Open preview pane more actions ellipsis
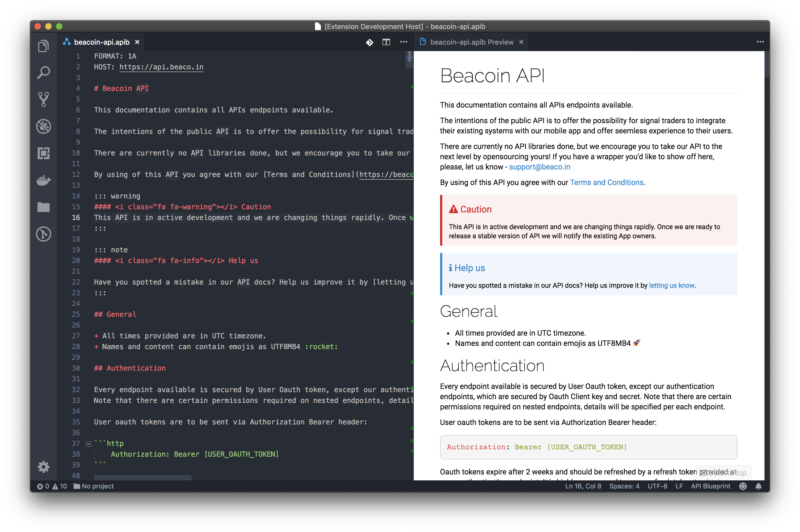Viewport: 800px width, 532px height. 760,42
